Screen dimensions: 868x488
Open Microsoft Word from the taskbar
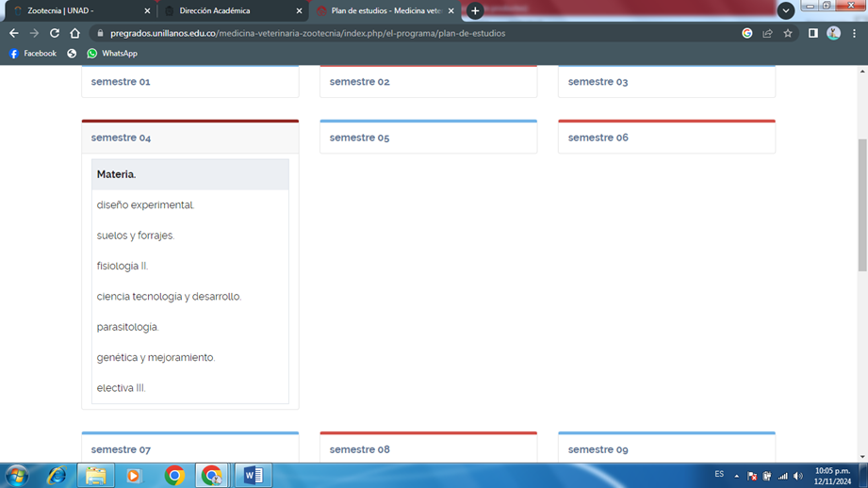click(x=253, y=475)
